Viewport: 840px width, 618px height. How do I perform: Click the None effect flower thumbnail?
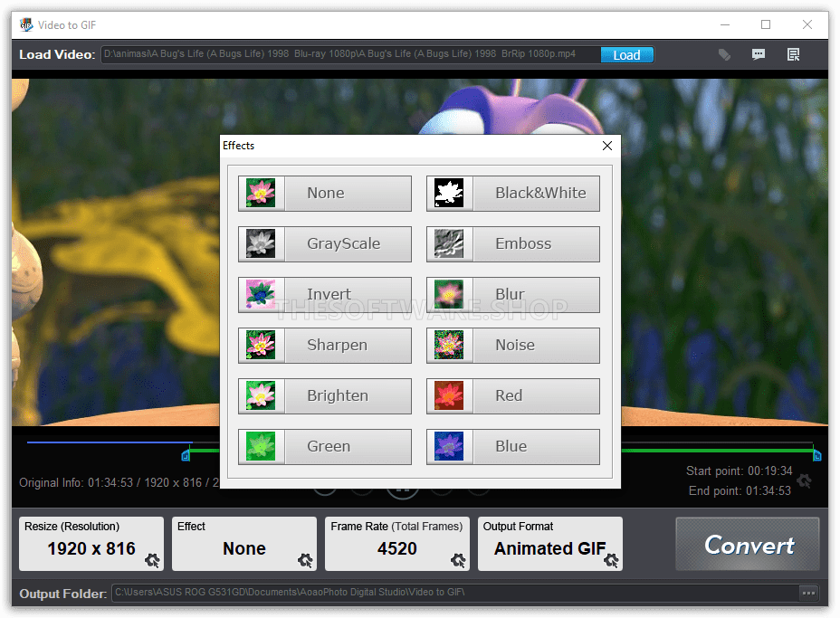click(261, 193)
